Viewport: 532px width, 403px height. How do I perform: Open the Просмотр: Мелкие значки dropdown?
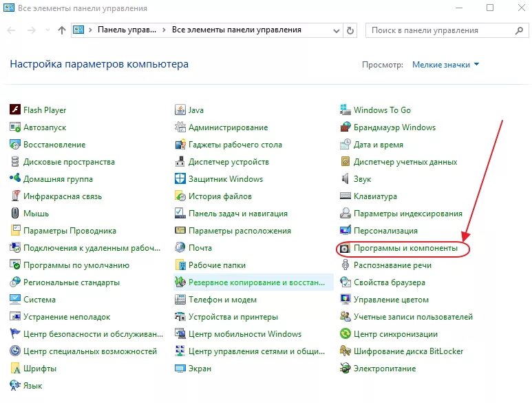[x=445, y=65]
